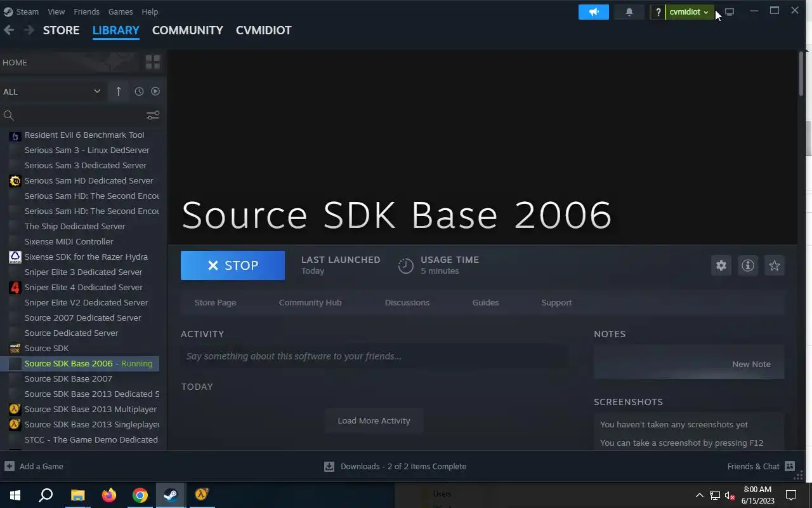Open the Store Page link
The width and height of the screenshot is (812, 508).
coord(215,302)
